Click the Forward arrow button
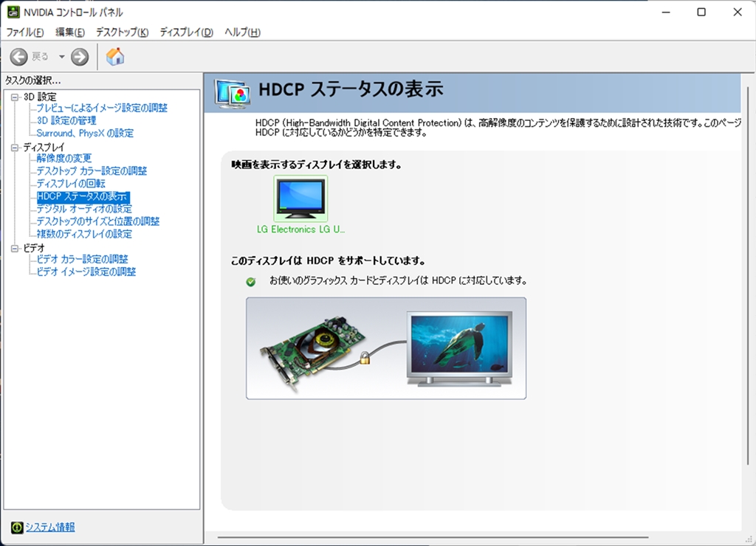This screenshot has height=546, width=756. point(80,57)
